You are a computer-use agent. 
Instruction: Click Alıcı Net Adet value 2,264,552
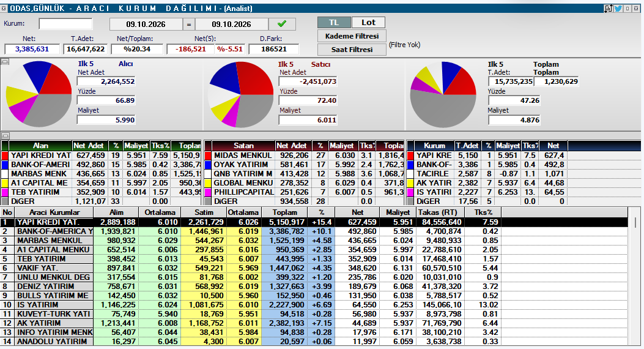(x=106, y=81)
